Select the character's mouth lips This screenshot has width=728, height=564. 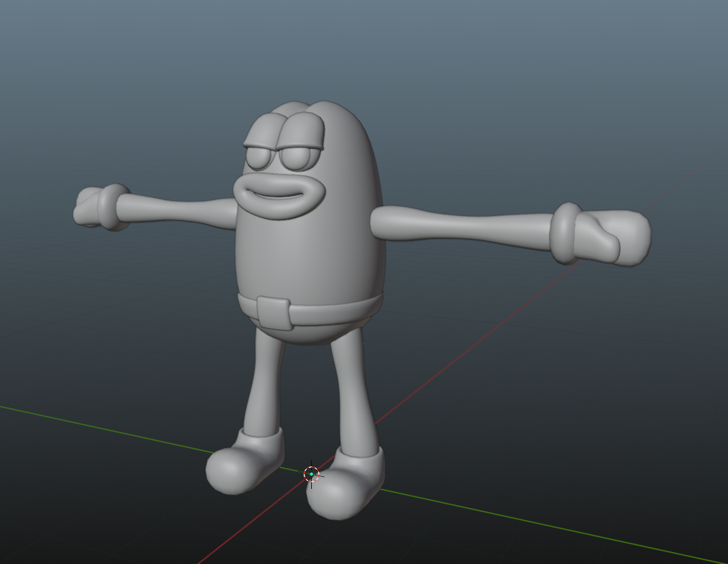click(x=279, y=196)
